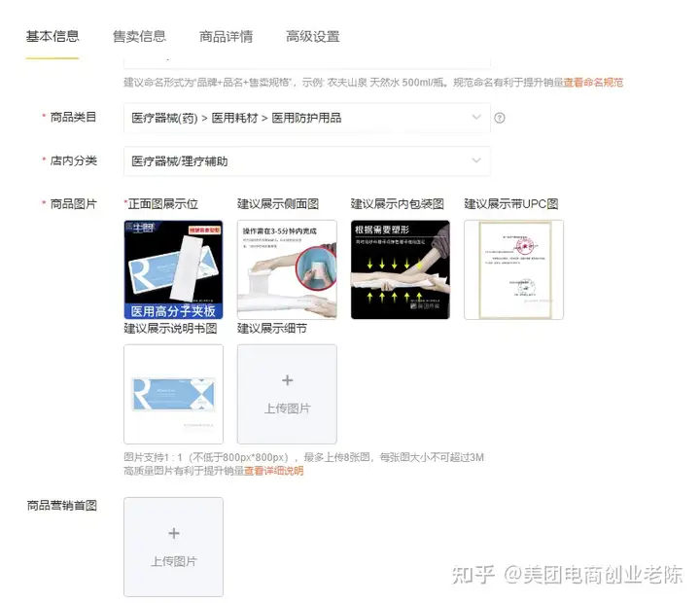
Task: Click the 建议展示带UPC图 label
Action: tap(511, 204)
